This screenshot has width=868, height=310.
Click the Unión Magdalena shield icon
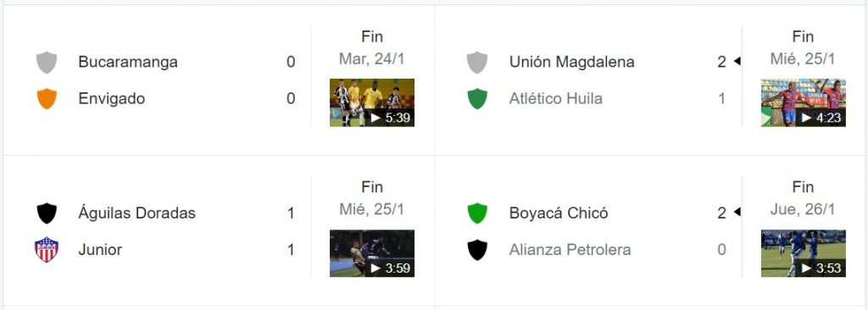pos(477,62)
